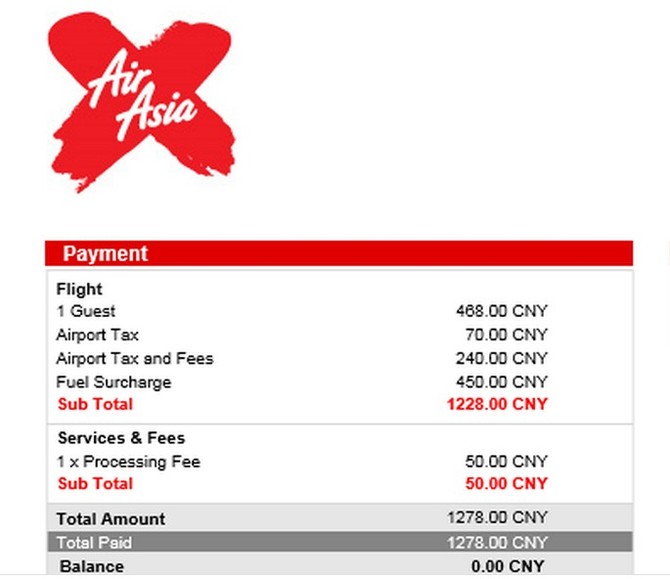This screenshot has height=579, width=670.
Task: Select the 1 Guest fare label
Action: pos(86,311)
